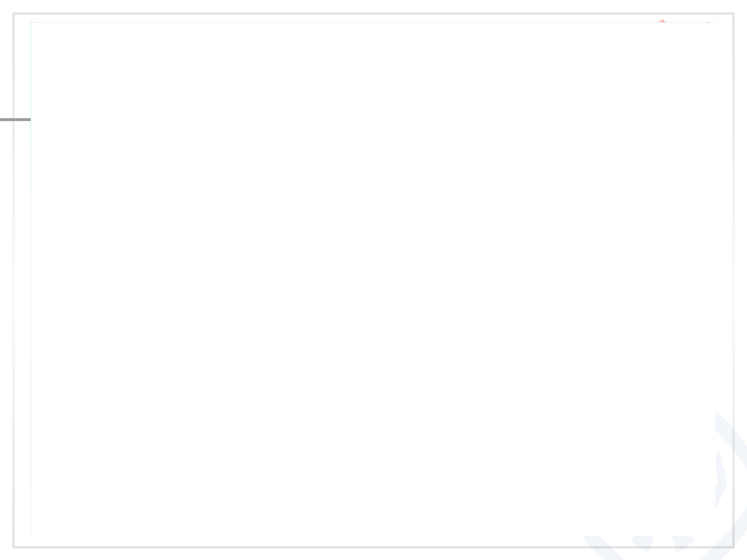
Task: Click the small dark mark near top-right corner
Action: click(x=708, y=23)
